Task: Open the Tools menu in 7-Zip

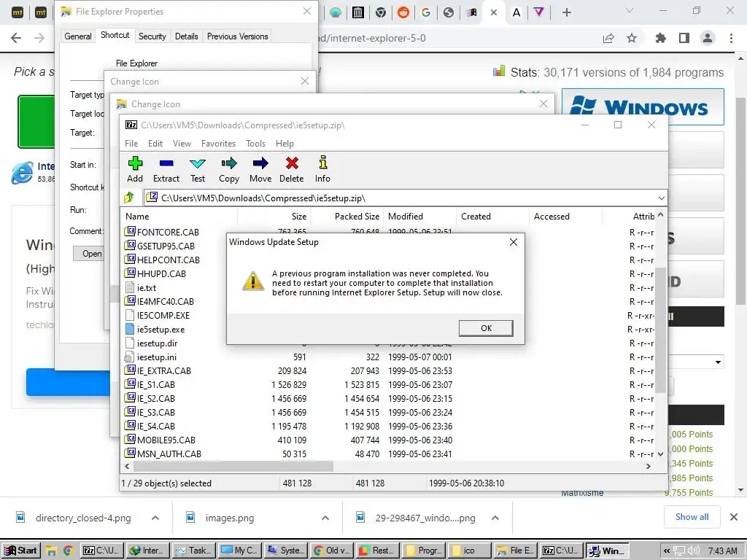Action: pos(255,144)
